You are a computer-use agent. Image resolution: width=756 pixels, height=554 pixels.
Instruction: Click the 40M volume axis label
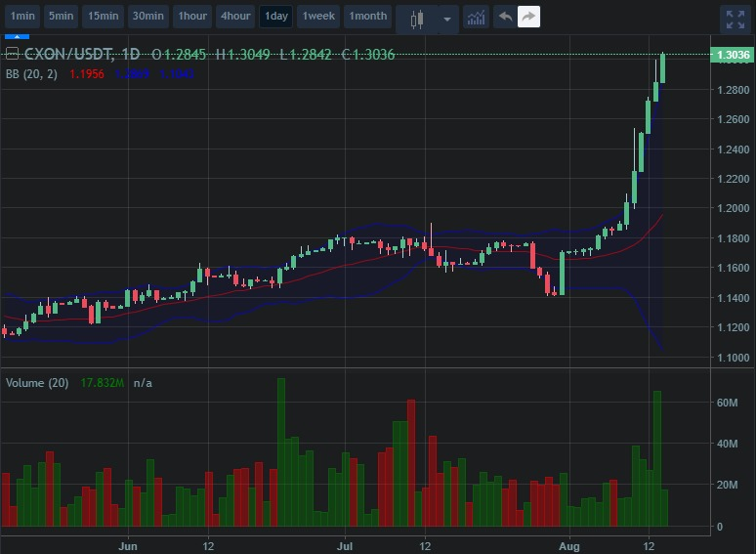pos(727,444)
